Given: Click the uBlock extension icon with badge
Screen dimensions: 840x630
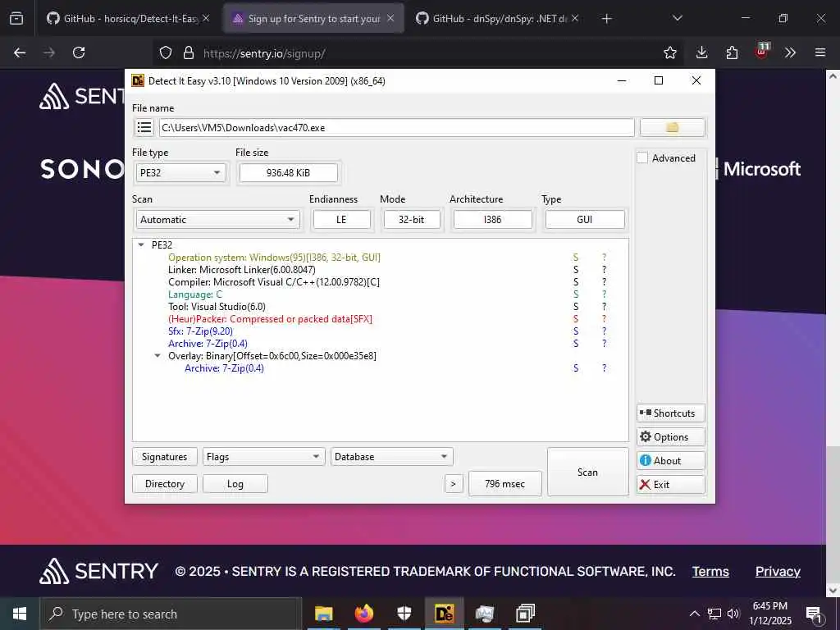Looking at the screenshot, I should pos(762,52).
